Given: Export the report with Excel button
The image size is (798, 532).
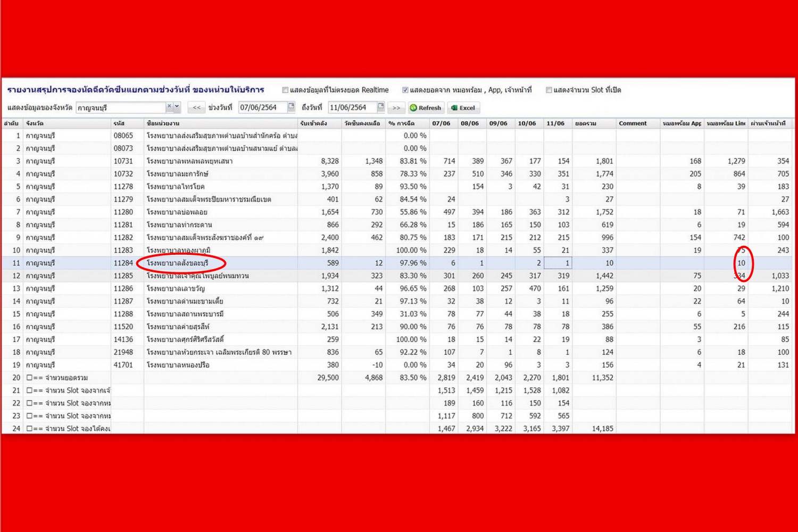Looking at the screenshot, I should tap(463, 108).
